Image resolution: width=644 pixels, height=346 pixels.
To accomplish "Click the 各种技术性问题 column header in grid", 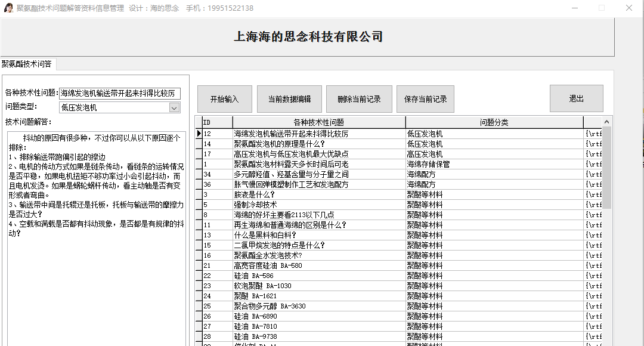I will [318, 122].
